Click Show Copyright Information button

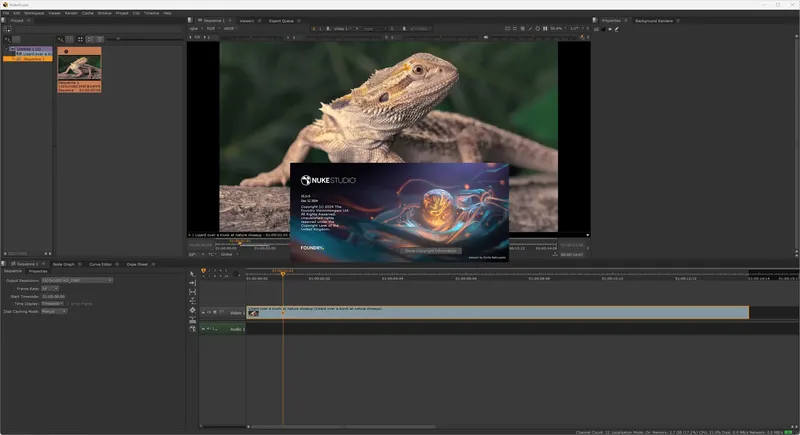tap(431, 250)
